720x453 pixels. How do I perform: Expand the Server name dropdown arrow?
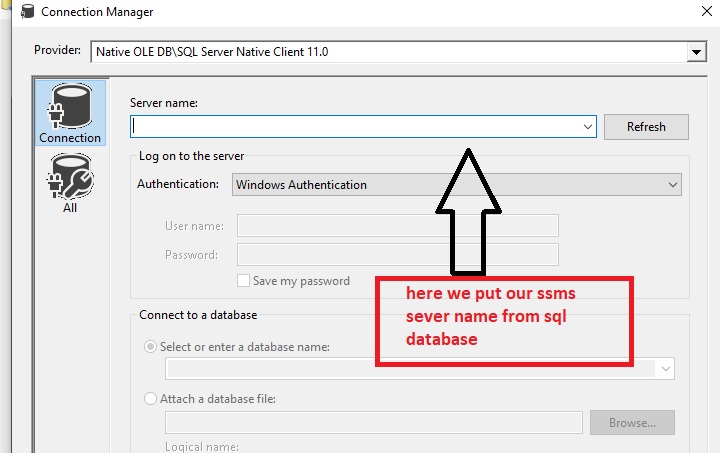(588, 127)
